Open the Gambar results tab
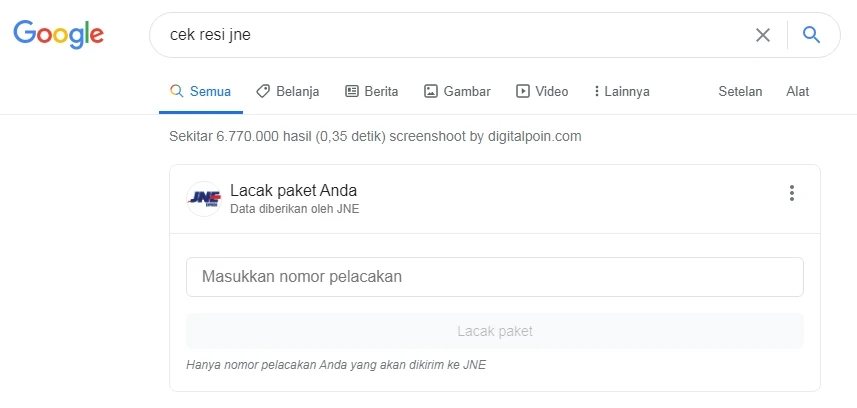Viewport: 857px width, 408px height. [457, 91]
